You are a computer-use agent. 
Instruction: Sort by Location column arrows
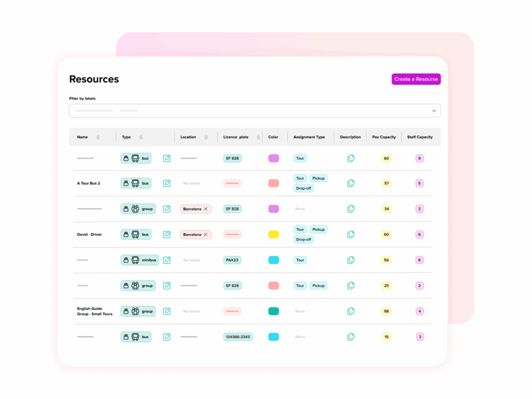point(206,137)
